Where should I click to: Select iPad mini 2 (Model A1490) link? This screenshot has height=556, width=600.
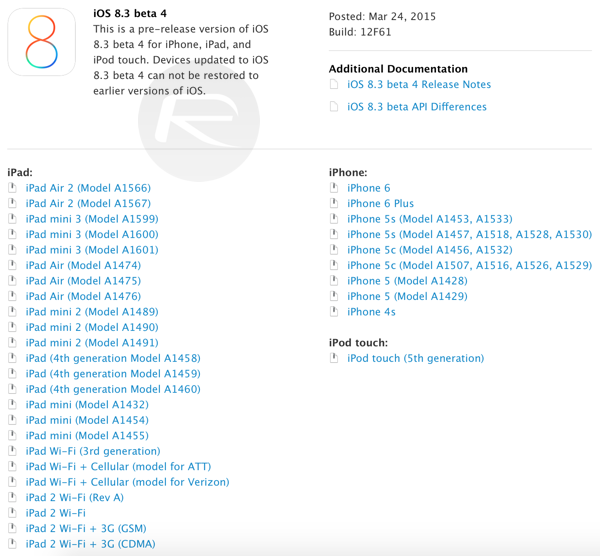[92, 327]
